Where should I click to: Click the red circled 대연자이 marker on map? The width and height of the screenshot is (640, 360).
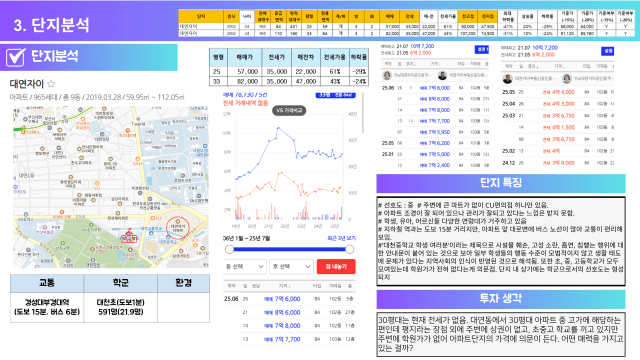click(178, 228)
